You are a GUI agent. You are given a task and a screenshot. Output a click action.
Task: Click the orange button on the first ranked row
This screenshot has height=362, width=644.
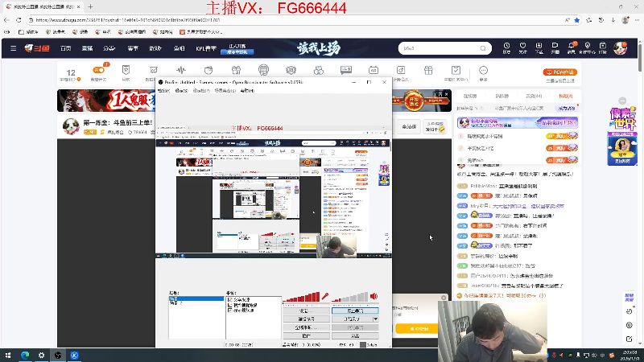click(562, 136)
